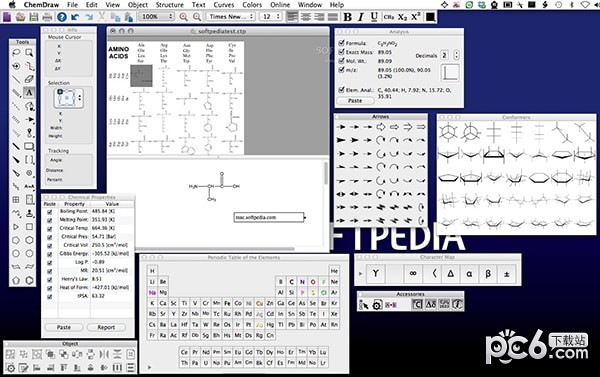Expand the Periodic Table disclosure triangle

tap(149, 367)
